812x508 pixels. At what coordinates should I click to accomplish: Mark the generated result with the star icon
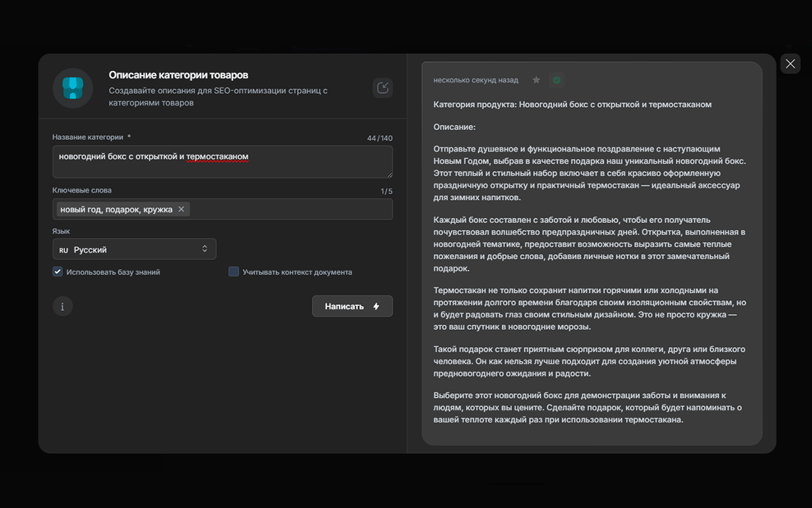pyautogui.click(x=536, y=80)
